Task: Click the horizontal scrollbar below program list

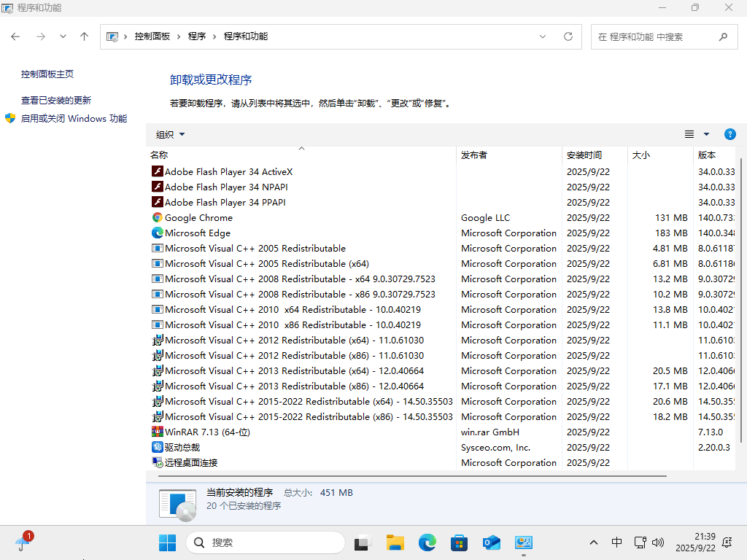Action: click(x=409, y=475)
